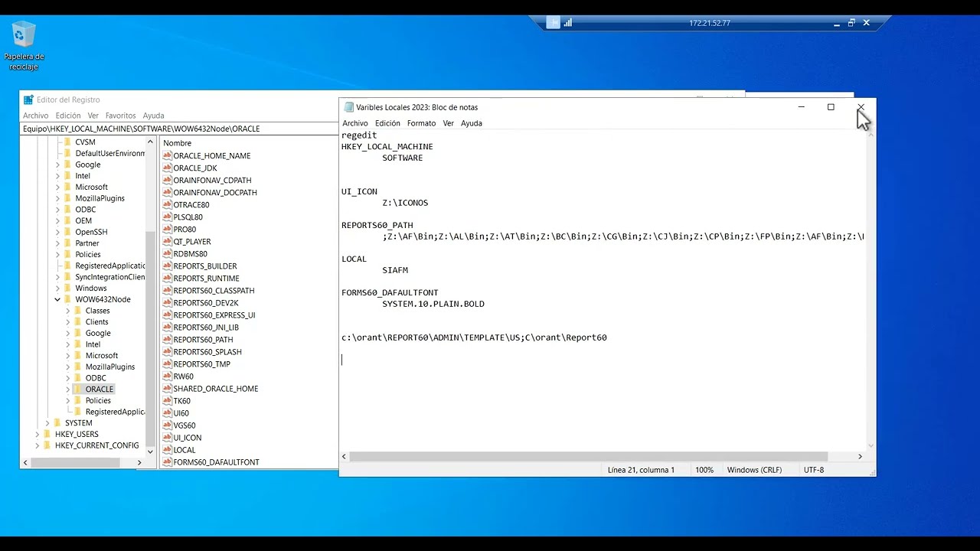The width and height of the screenshot is (980, 551).
Task: Click the signal strength icon in session bar
Action: pyautogui.click(x=568, y=23)
